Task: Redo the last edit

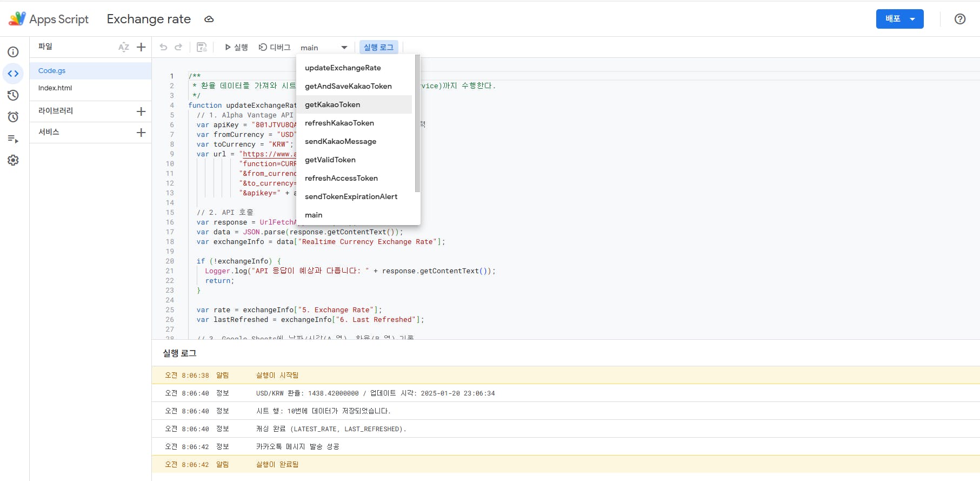Action: 178,47
